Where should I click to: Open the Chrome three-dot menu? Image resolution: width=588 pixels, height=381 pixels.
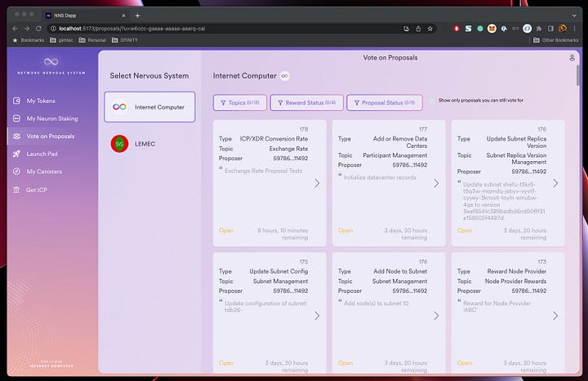[574, 29]
